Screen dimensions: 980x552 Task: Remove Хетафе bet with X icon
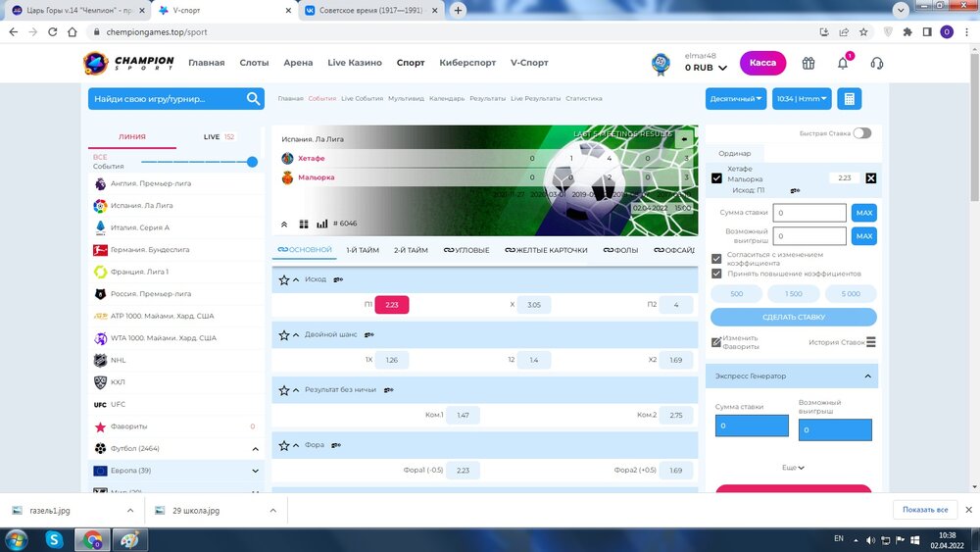coord(870,178)
